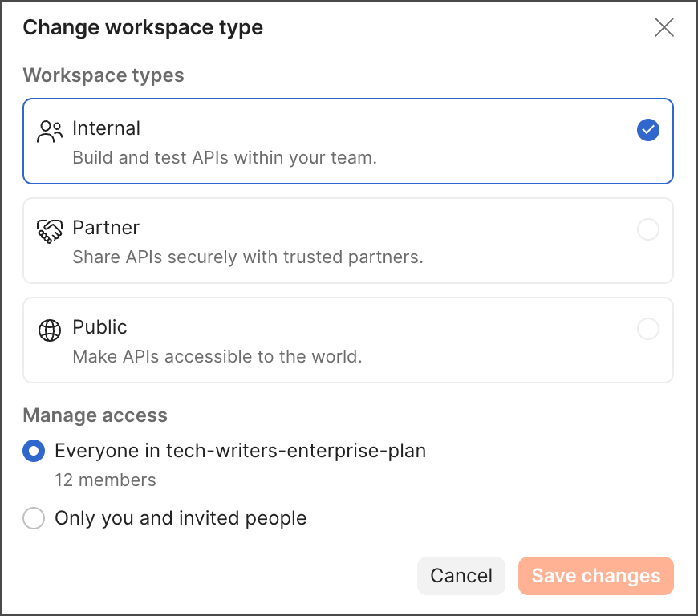The width and height of the screenshot is (698, 616).
Task: Select the Public workspace radio circle
Action: 647,329
